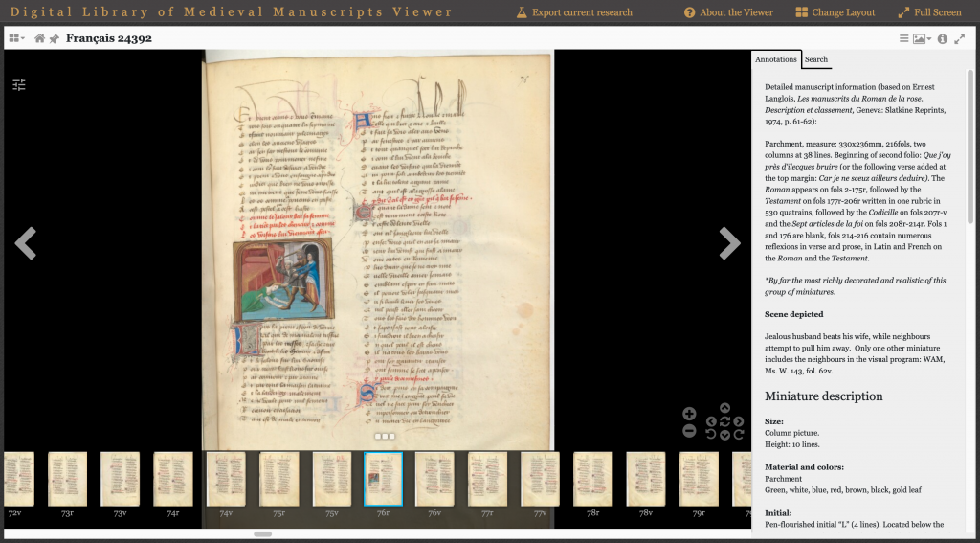Reset the image view with refresh icon
Screen dimensions: 980x543
725,421
